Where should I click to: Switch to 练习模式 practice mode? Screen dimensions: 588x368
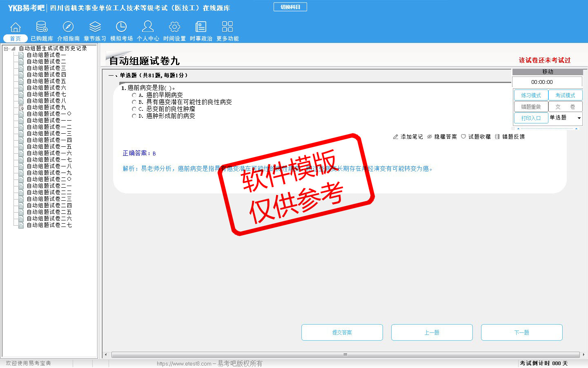tap(531, 95)
